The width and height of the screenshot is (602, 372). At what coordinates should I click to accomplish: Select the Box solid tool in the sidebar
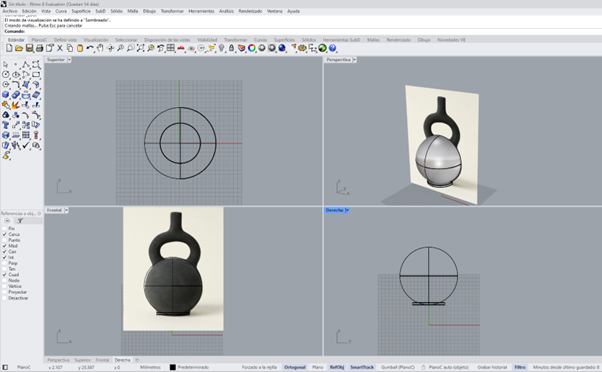coord(6,95)
